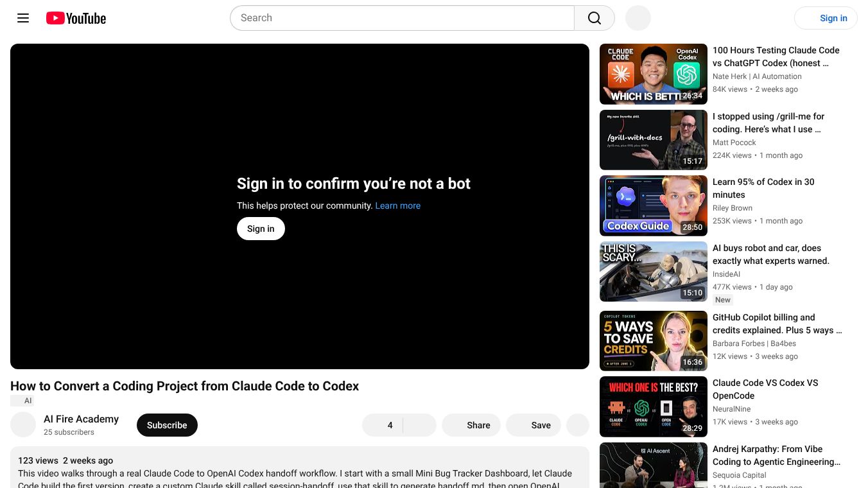
Task: Click the Matt Pocock channel name
Action: tap(734, 143)
